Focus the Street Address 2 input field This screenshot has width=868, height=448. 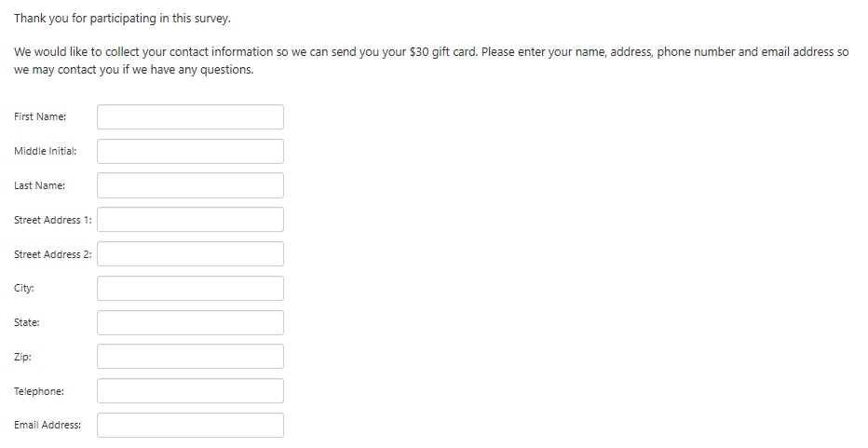[x=190, y=254]
